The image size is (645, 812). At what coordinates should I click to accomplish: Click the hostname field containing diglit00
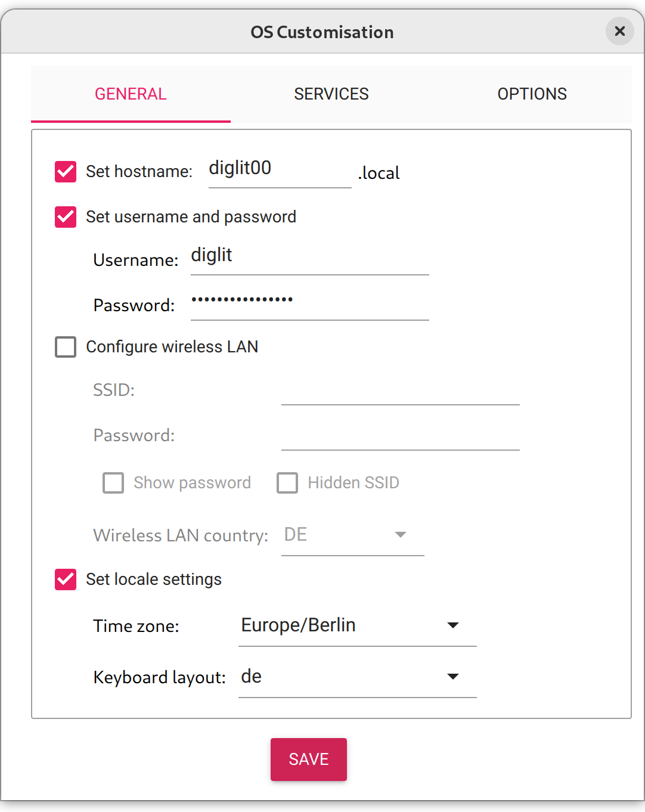click(x=279, y=169)
